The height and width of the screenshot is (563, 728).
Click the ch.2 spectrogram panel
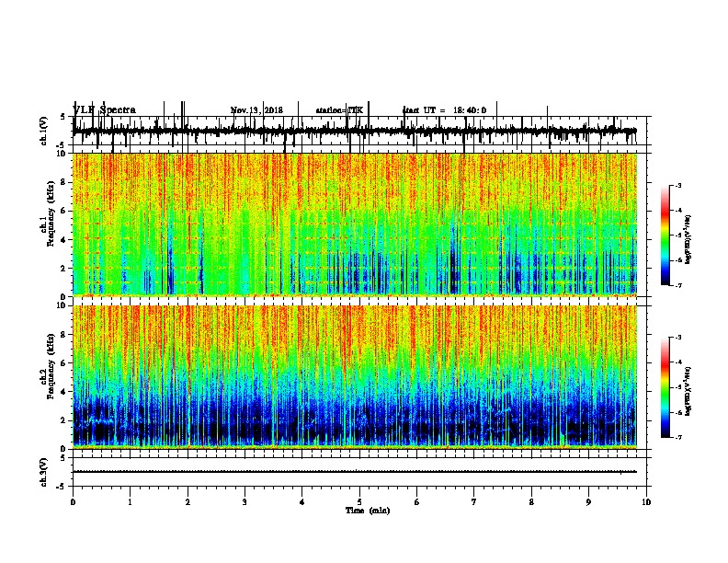[355, 376]
